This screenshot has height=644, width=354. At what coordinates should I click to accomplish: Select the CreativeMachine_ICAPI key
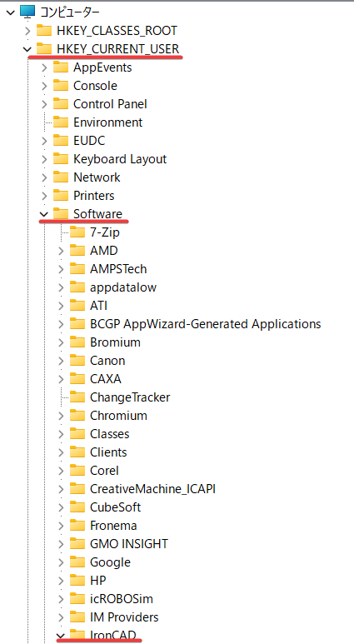152,489
